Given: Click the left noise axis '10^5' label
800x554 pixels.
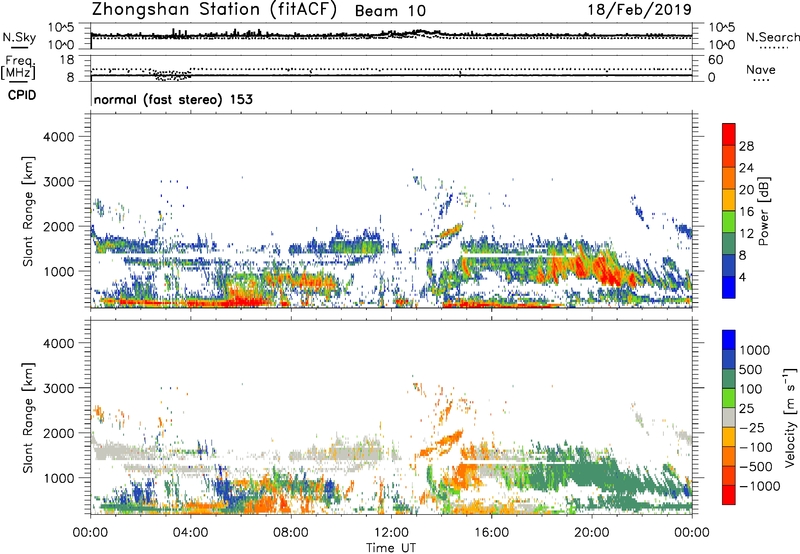Looking at the screenshot, I should pyautogui.click(x=61, y=28).
